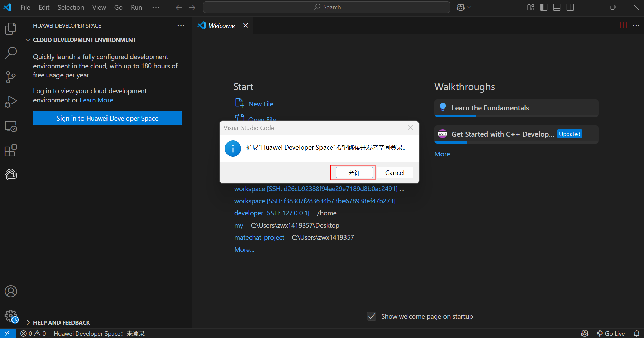Screen dimensions: 644x338
Task: Click the Copilot status icon in status bar
Action: (585, 333)
